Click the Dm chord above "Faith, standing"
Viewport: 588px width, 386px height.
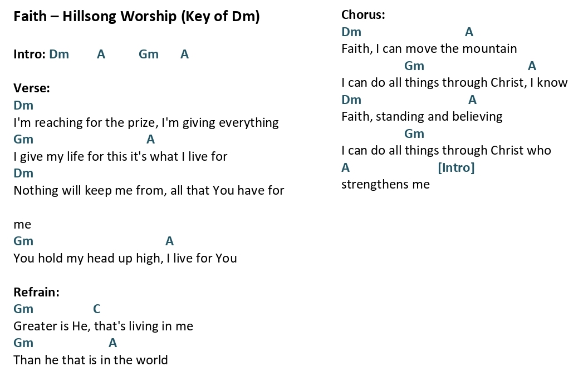point(351,100)
